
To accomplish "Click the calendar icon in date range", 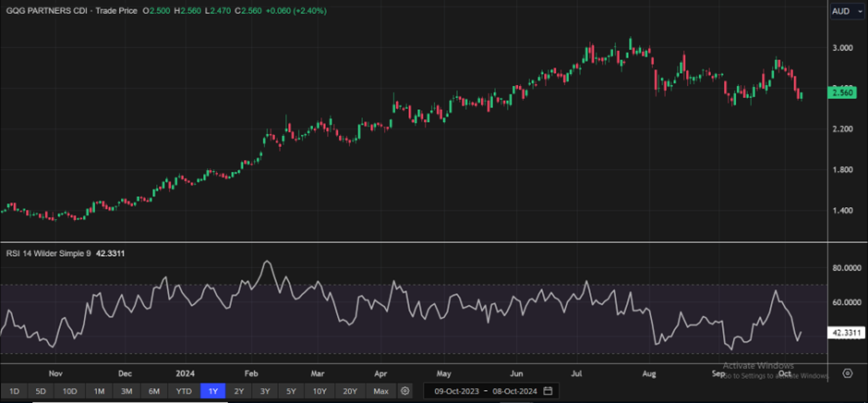I will [x=549, y=391].
